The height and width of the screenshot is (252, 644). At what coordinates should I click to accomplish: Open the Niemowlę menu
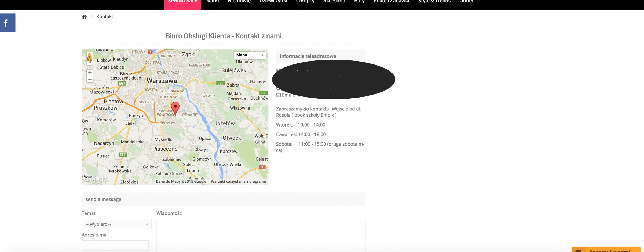click(239, 2)
